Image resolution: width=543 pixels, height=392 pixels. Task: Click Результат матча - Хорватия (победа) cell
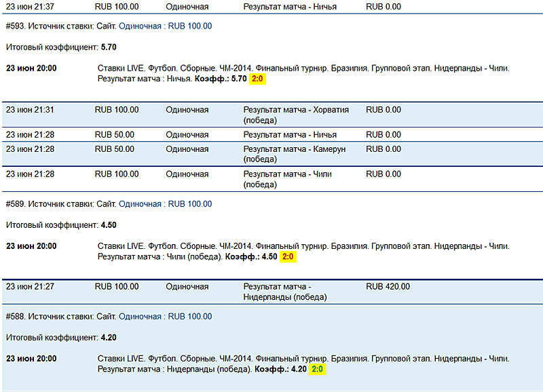click(x=296, y=115)
